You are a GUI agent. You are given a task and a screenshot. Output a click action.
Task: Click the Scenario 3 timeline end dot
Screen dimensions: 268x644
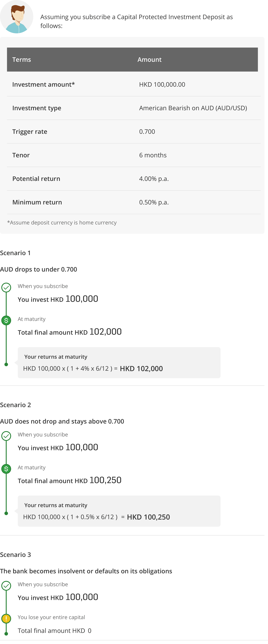6,634
